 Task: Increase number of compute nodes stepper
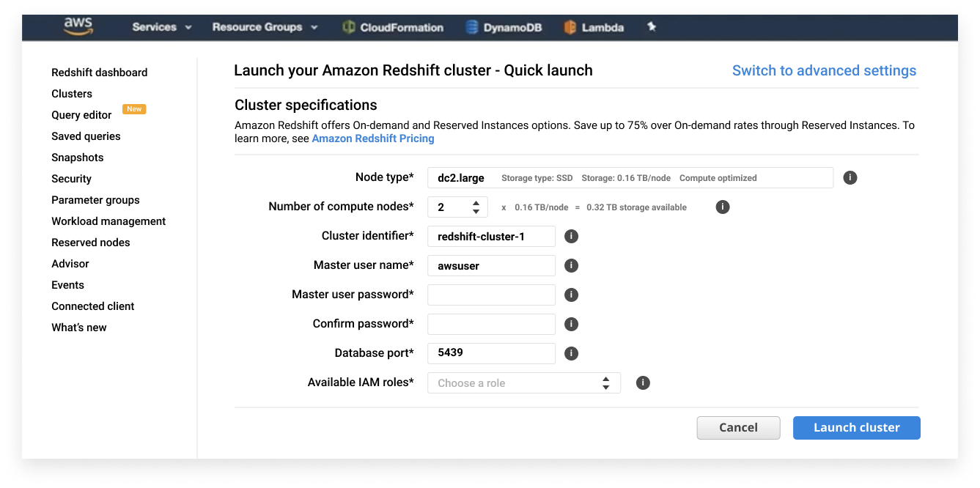pyautogui.click(x=476, y=203)
